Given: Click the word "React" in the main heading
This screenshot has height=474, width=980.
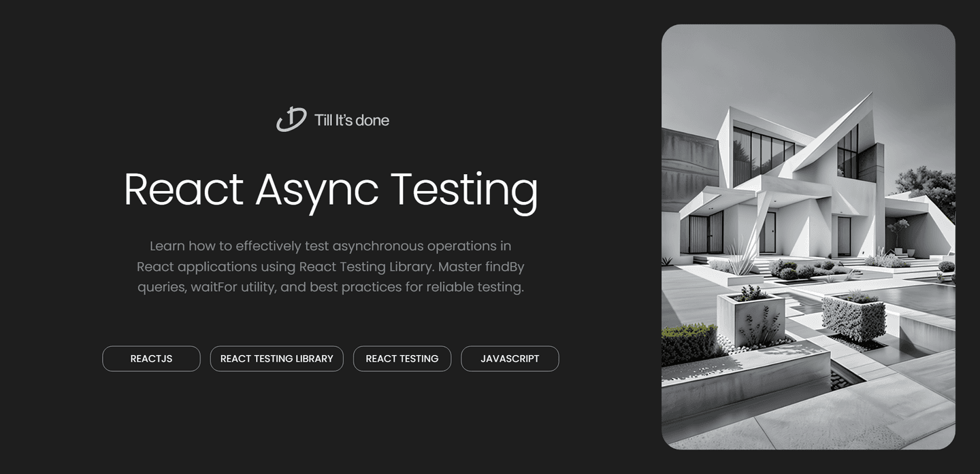Looking at the screenshot, I should [183, 189].
